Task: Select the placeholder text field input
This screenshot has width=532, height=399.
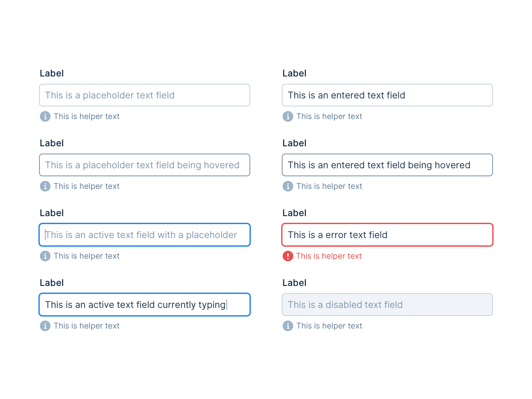Action: pos(145,95)
